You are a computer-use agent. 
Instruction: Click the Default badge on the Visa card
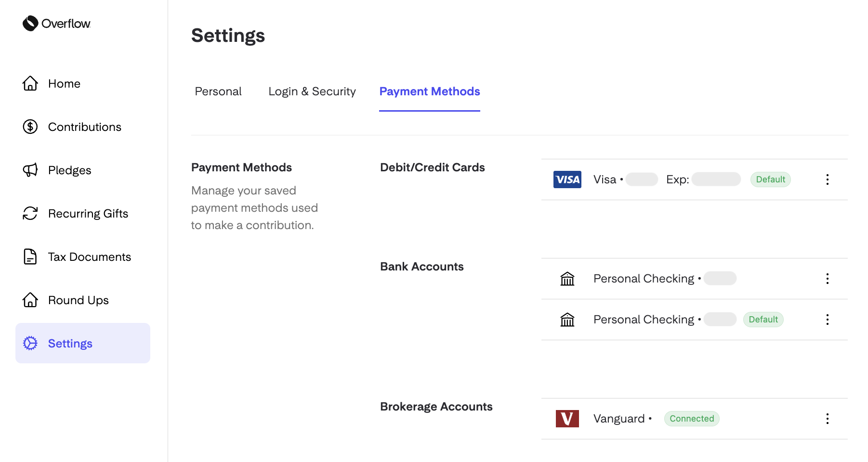pyautogui.click(x=771, y=179)
